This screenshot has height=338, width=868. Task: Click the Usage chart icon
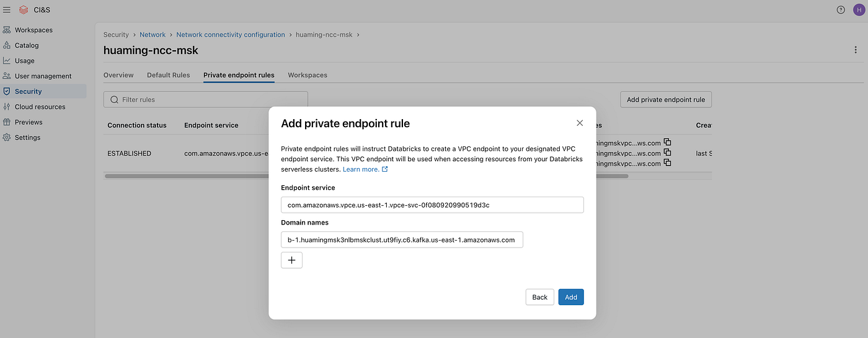pos(7,61)
